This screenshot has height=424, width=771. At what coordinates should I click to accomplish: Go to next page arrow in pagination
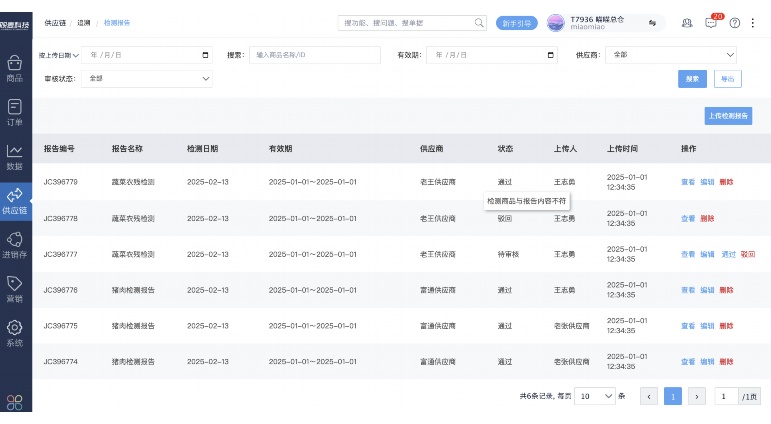point(697,396)
